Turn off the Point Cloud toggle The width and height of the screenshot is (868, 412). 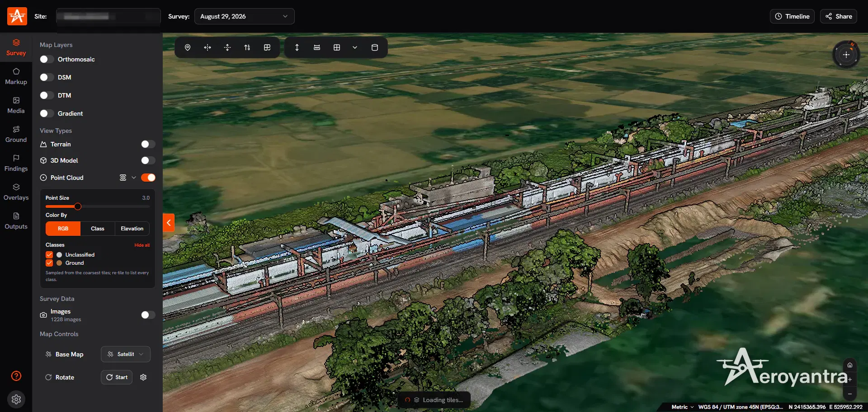pyautogui.click(x=148, y=178)
